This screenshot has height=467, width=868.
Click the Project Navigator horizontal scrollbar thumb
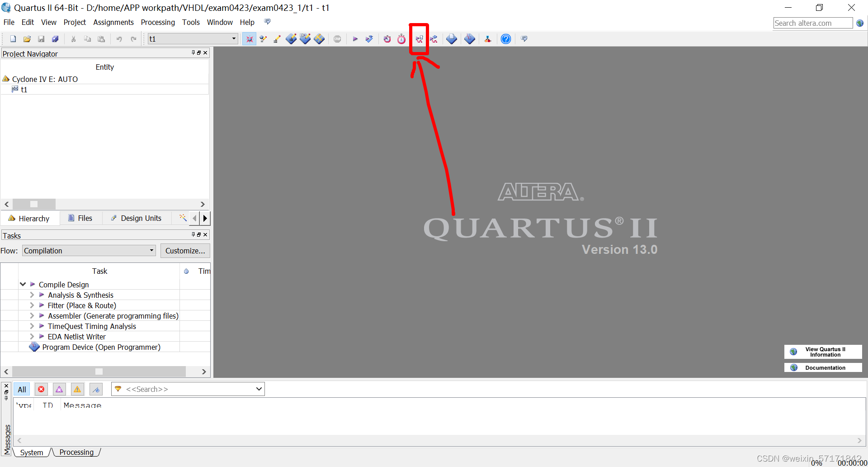coord(34,204)
